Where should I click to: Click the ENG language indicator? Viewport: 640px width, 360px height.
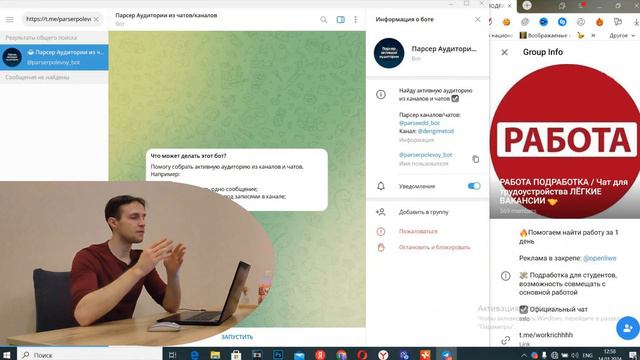click(x=587, y=355)
